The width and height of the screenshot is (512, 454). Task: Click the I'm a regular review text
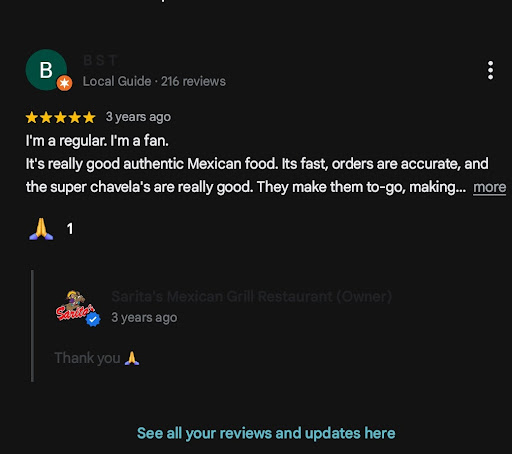click(97, 141)
